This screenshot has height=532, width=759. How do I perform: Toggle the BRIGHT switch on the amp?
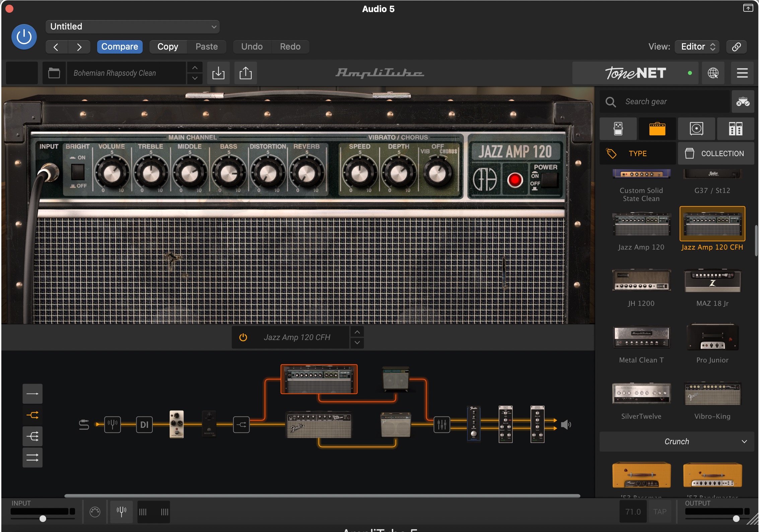coord(78,172)
